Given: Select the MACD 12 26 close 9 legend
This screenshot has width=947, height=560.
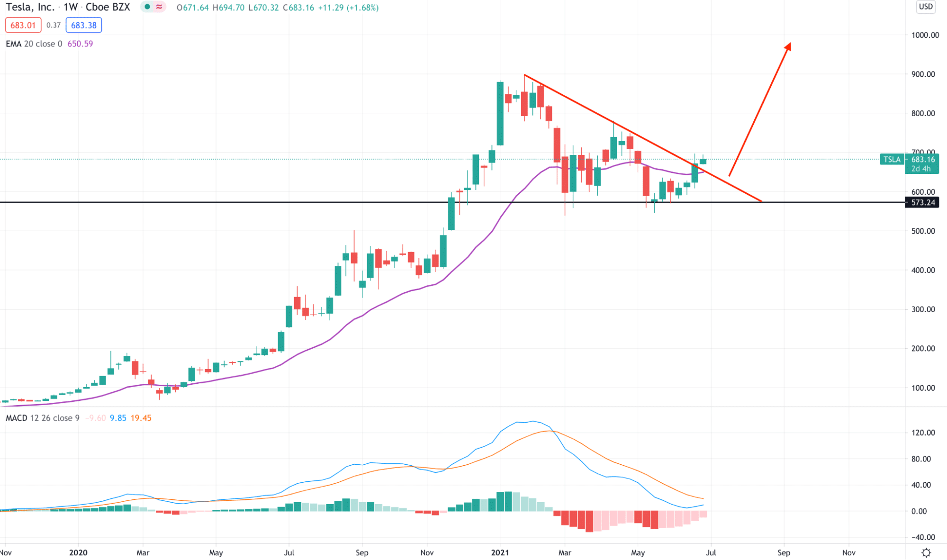Looking at the screenshot, I should pyautogui.click(x=43, y=418).
